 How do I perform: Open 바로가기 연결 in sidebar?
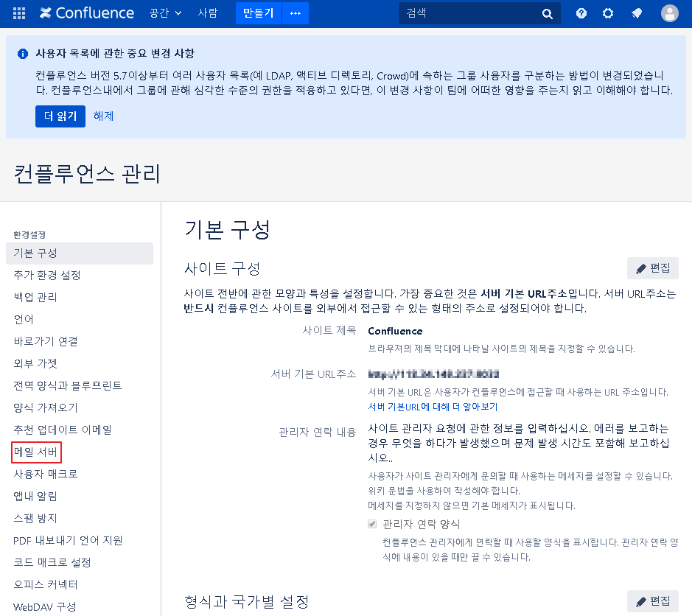tap(46, 342)
